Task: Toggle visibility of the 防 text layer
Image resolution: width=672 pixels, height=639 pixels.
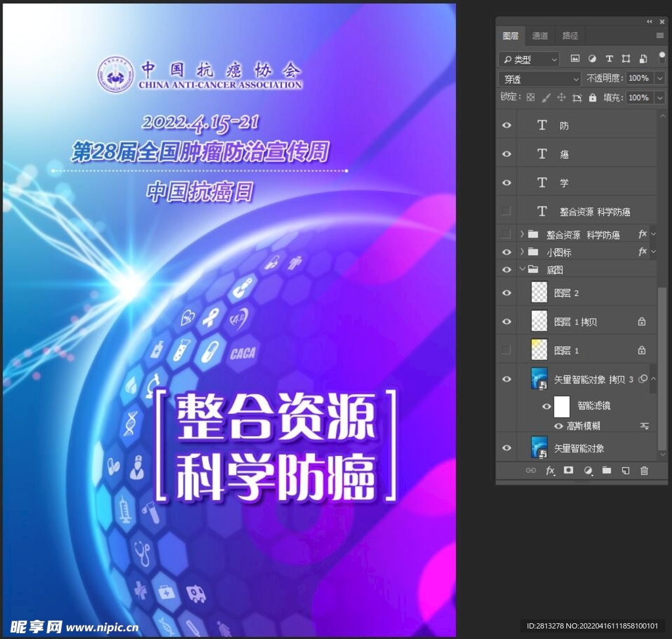Action: (507, 125)
